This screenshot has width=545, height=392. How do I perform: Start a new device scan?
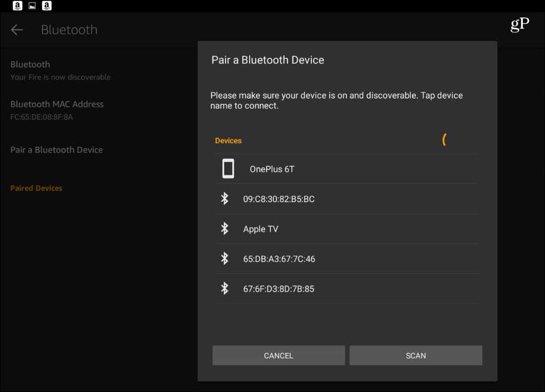pos(416,356)
